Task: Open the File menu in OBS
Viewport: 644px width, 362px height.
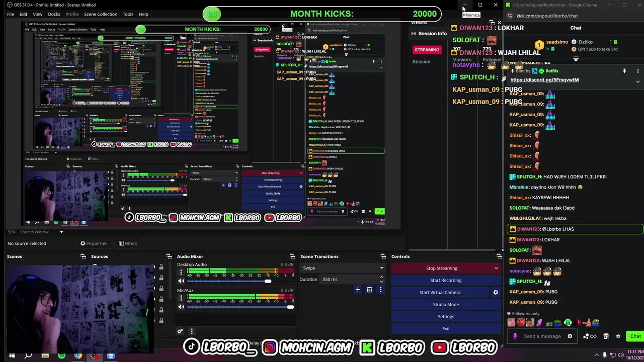Action: (10, 14)
